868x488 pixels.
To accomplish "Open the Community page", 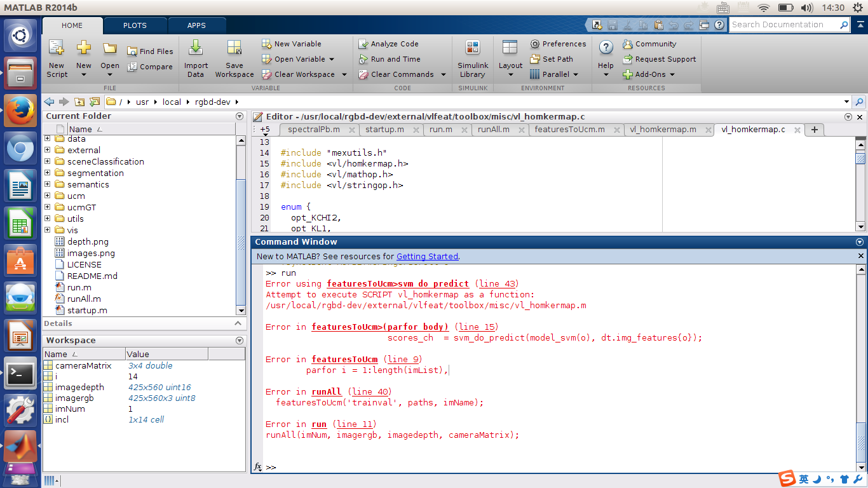I will click(x=649, y=44).
